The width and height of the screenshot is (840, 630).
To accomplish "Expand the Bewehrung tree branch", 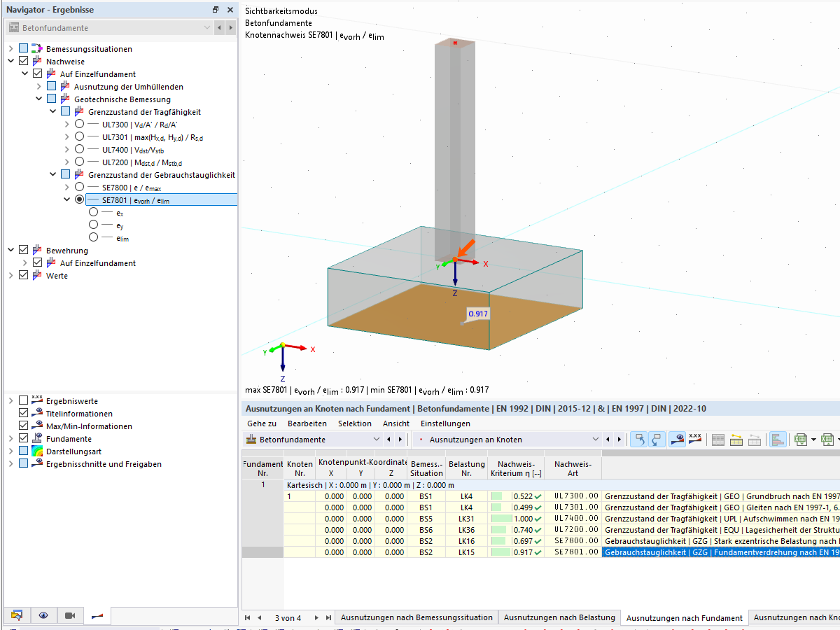I will point(10,249).
